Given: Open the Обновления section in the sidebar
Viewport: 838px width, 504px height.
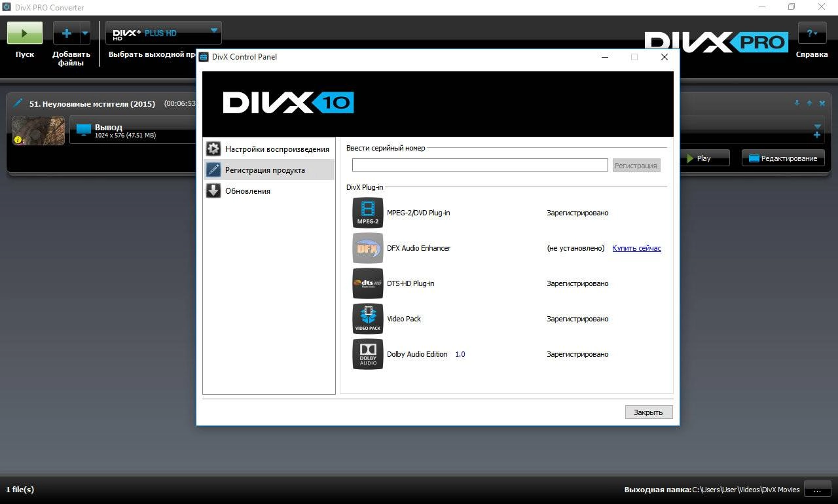Looking at the screenshot, I should (x=269, y=190).
